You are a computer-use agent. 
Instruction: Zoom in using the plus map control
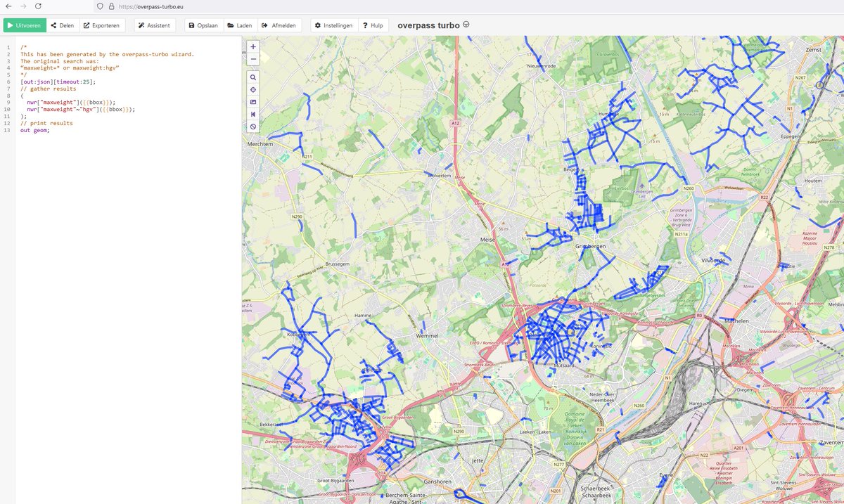253,46
